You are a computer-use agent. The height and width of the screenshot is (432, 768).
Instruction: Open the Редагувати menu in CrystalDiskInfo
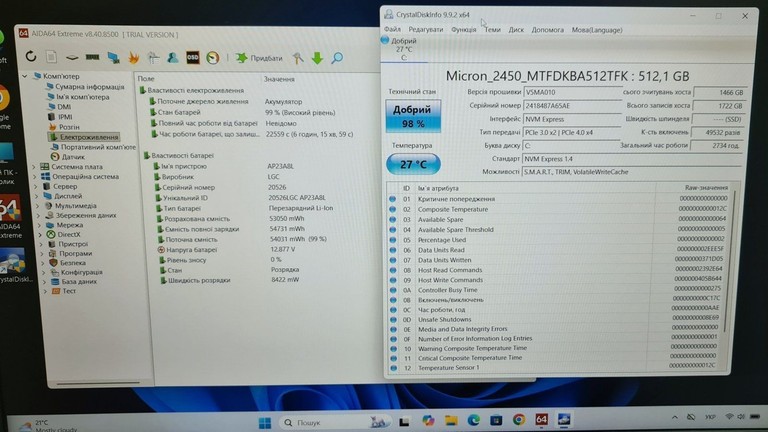[x=426, y=29]
